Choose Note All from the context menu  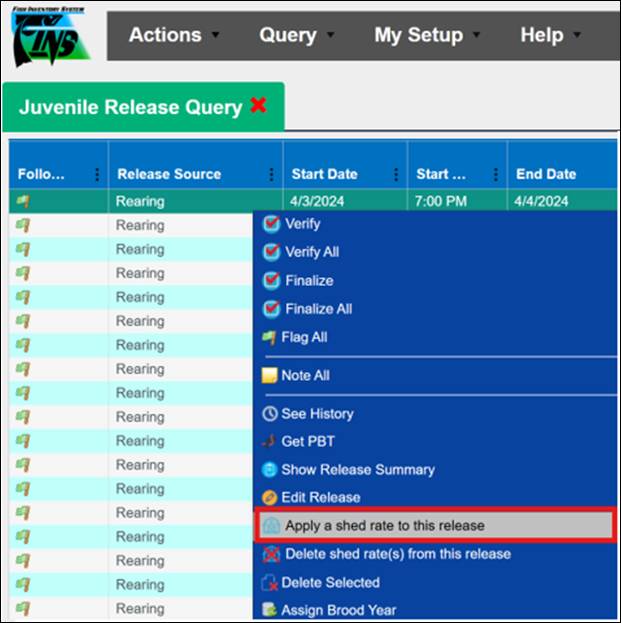[x=306, y=375]
